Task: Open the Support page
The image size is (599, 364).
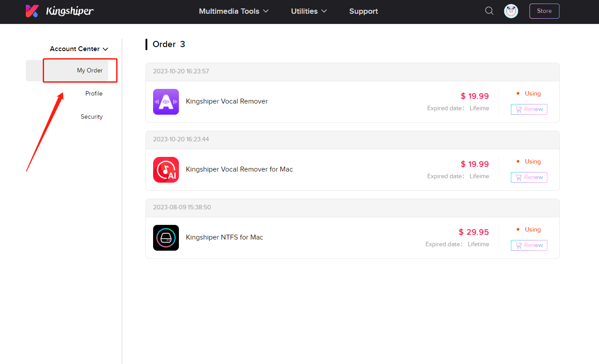Action: click(364, 11)
